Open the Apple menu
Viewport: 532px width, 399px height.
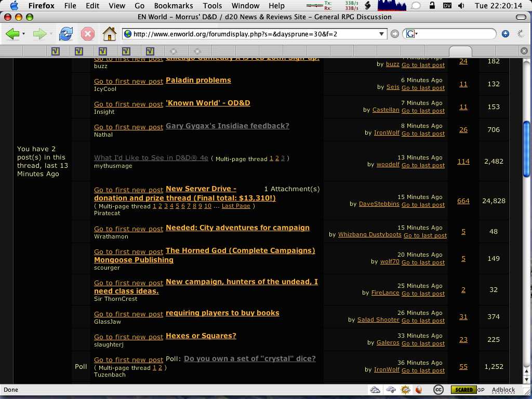coord(15,5)
